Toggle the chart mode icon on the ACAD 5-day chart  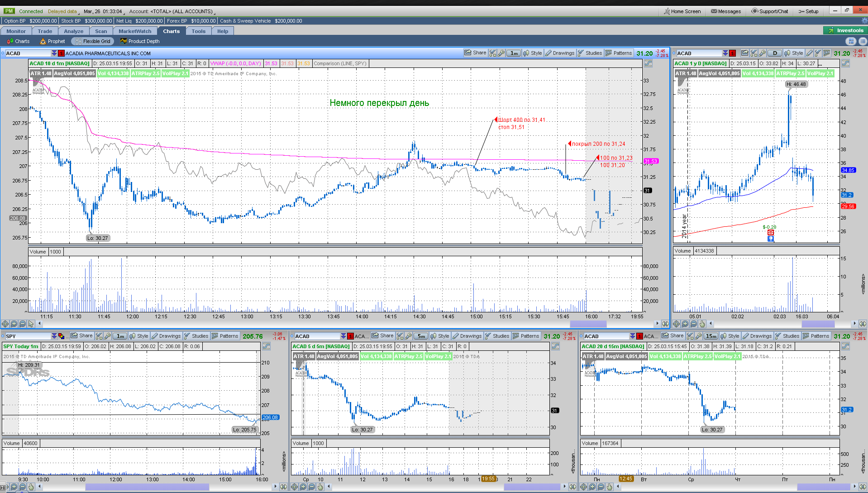[x=555, y=346]
